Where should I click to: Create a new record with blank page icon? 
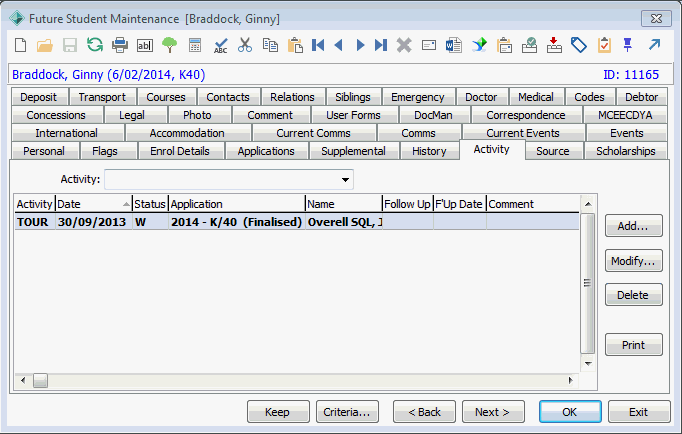pos(20,45)
